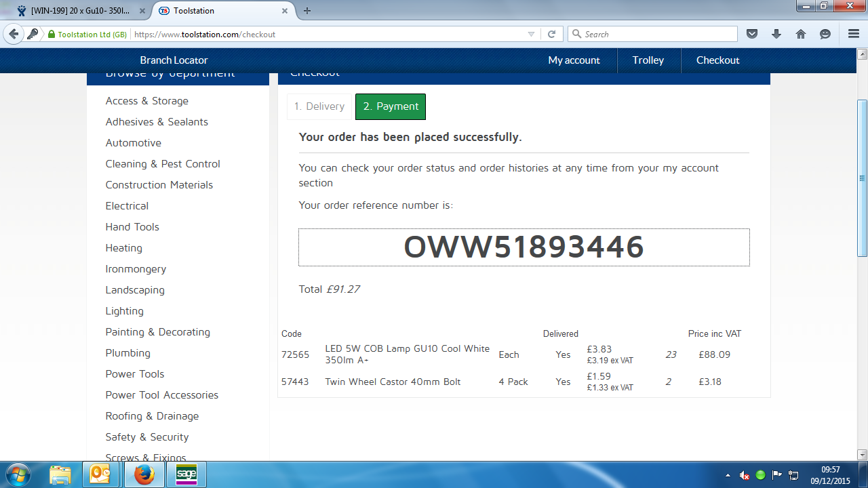Select the 2. Payment checkout step
Screen dimensions: 868x488
click(391, 106)
